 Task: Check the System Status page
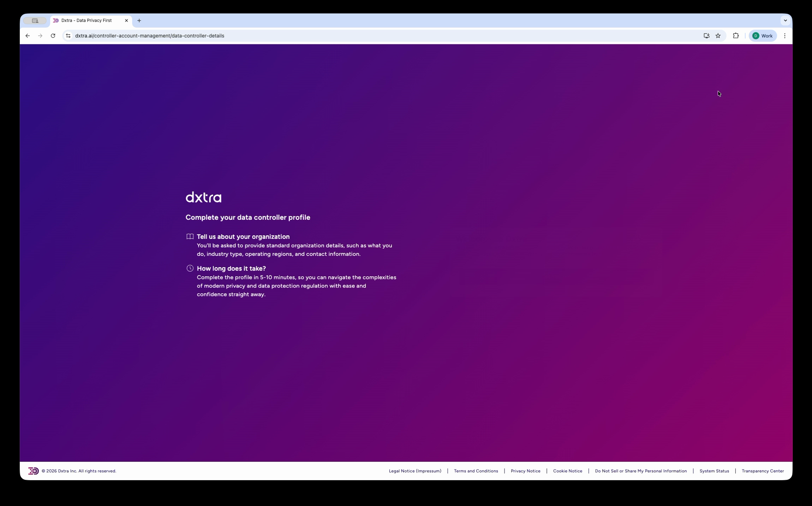tap(714, 471)
